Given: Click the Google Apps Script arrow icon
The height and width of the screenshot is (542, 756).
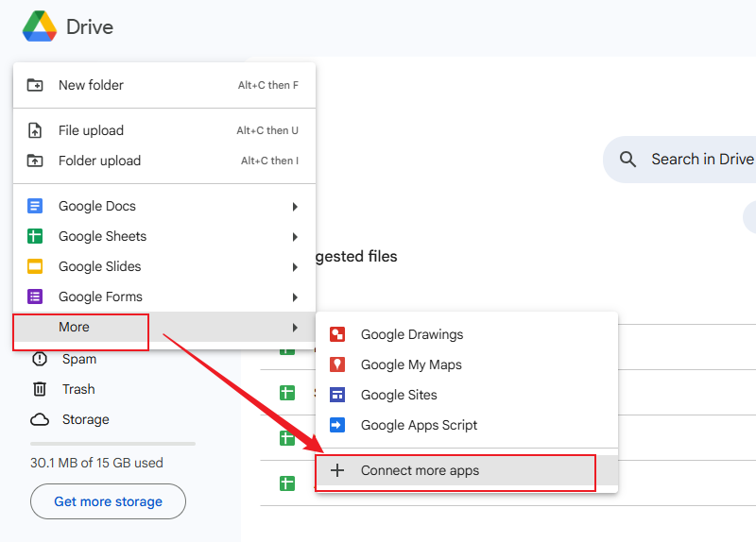Looking at the screenshot, I should point(337,425).
